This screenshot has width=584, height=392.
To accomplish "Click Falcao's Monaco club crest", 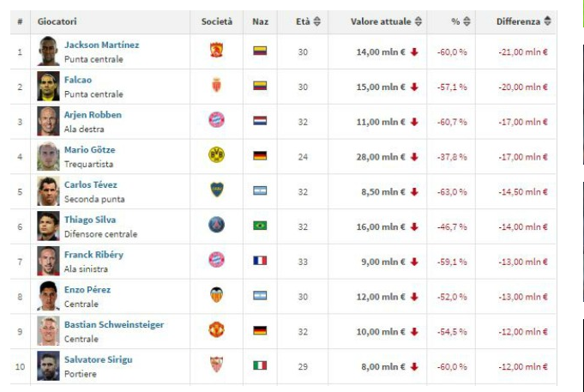I will click(x=216, y=87).
